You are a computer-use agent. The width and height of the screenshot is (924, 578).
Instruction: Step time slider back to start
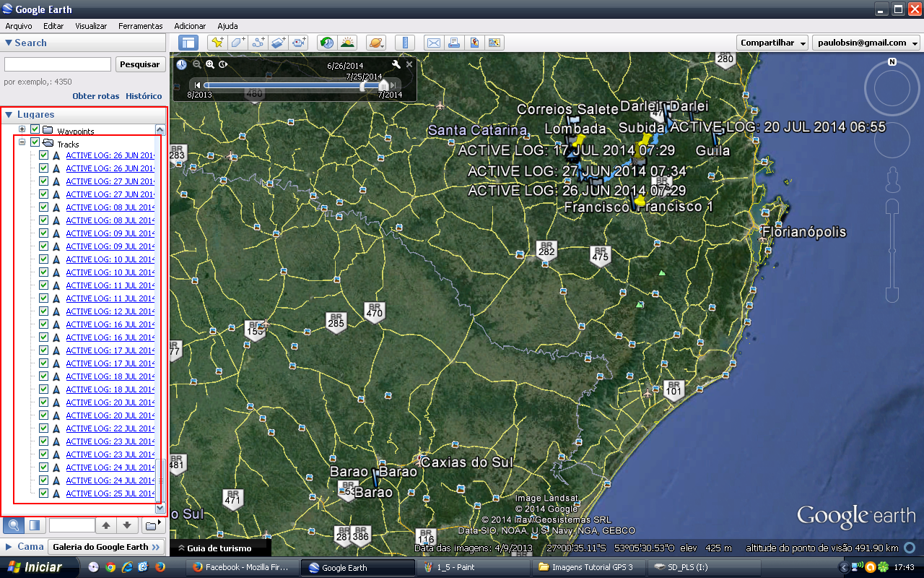197,85
